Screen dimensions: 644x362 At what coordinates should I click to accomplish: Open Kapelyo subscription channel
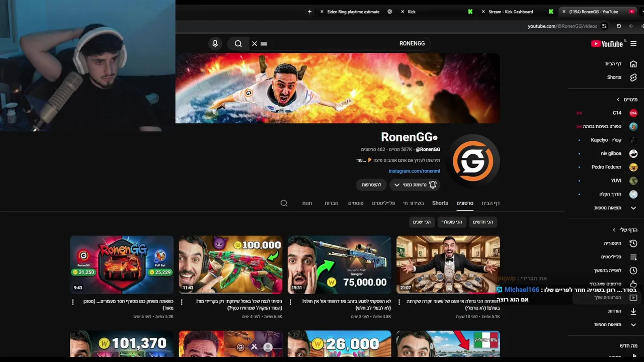(606, 140)
